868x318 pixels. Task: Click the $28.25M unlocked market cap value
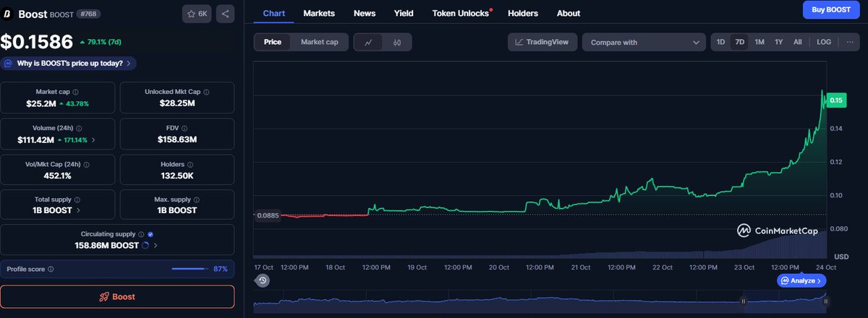177,103
